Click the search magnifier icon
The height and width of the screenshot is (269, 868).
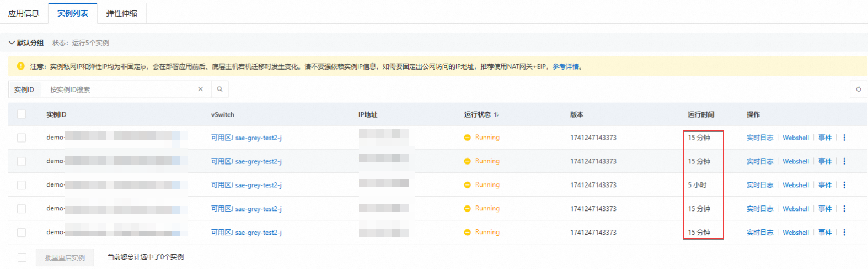[x=219, y=89]
